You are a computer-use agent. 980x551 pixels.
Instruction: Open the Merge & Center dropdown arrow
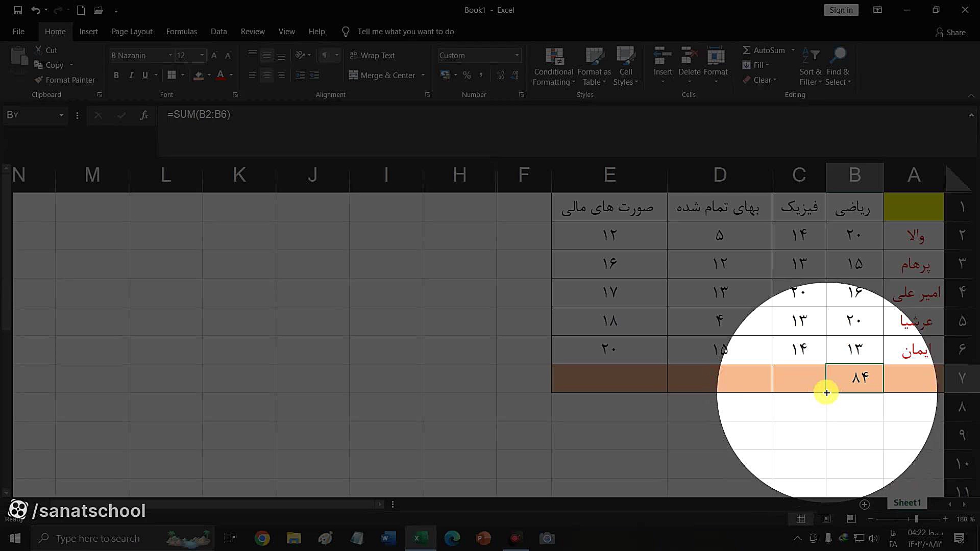point(423,76)
